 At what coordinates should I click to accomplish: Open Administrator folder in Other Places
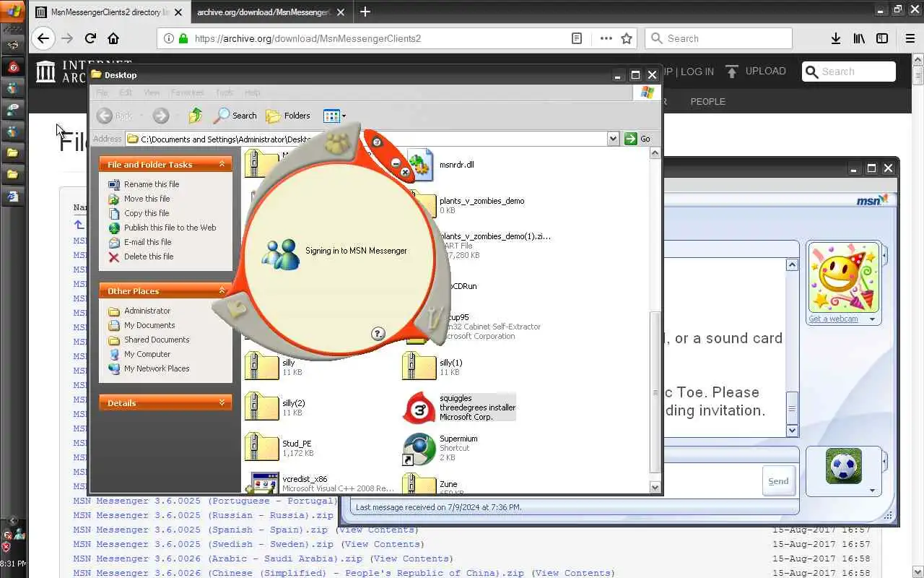pos(147,311)
